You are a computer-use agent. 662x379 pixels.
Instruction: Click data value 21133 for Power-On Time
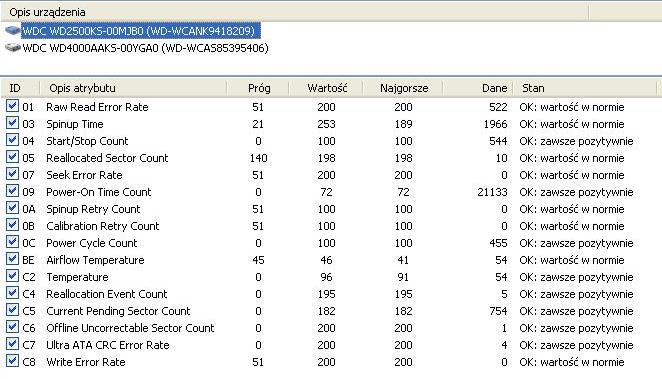tap(492, 192)
